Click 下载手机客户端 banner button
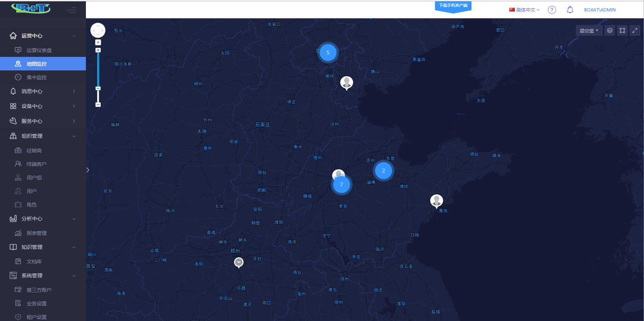This screenshot has width=644, height=321. tap(453, 6)
